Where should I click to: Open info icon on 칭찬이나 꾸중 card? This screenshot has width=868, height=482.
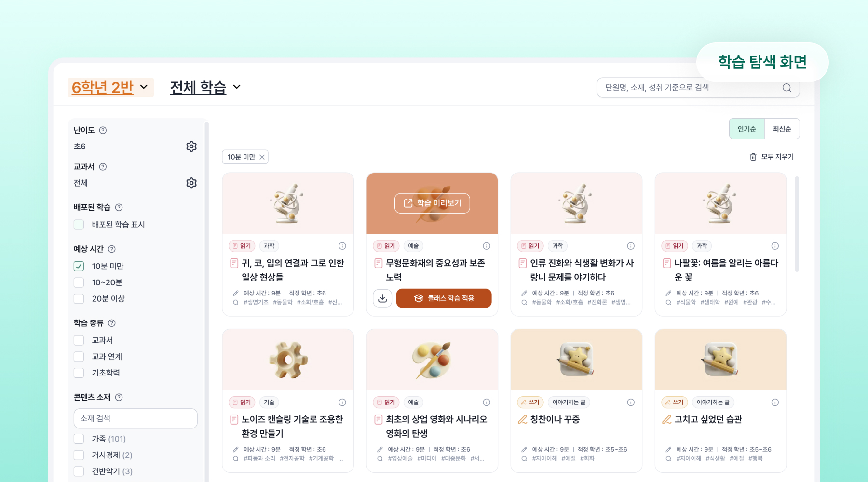631,402
